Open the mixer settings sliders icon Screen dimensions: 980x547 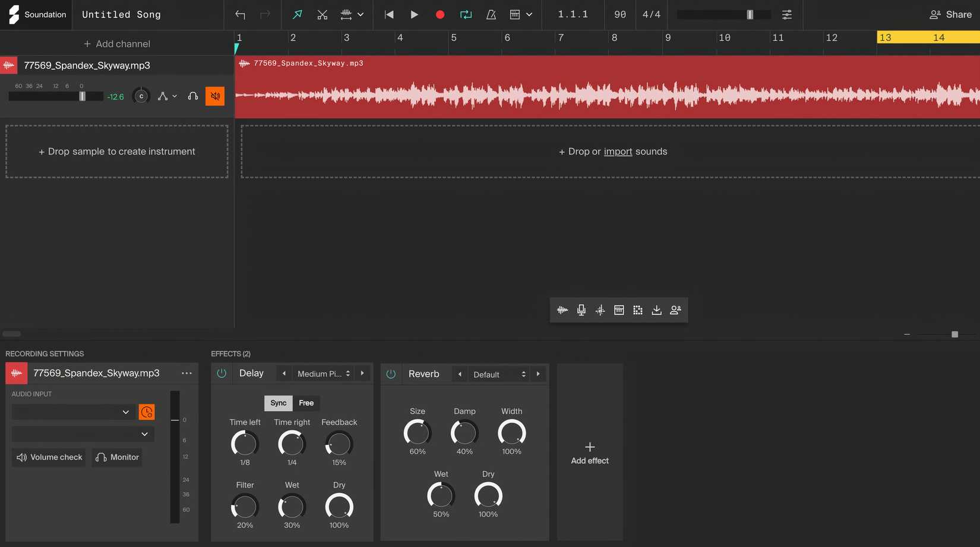coord(786,15)
